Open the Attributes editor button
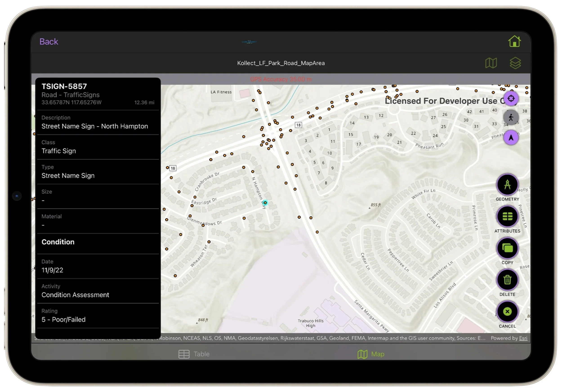This screenshot has width=562, height=392. click(x=507, y=216)
